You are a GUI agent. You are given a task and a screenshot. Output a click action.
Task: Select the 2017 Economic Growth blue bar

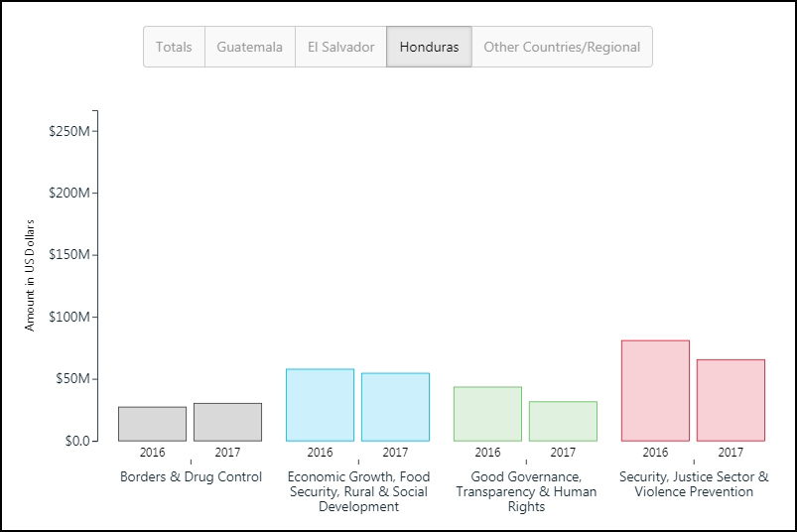point(395,407)
